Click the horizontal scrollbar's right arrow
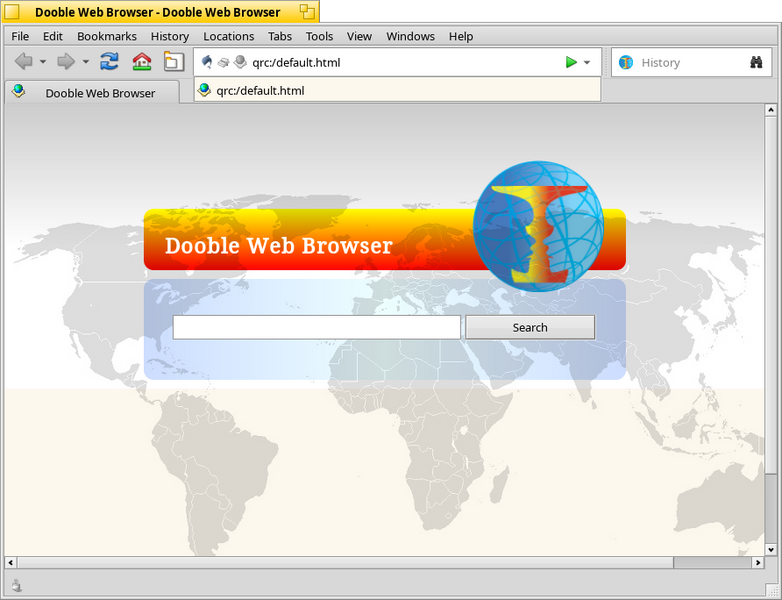782x600 pixels. (757, 563)
